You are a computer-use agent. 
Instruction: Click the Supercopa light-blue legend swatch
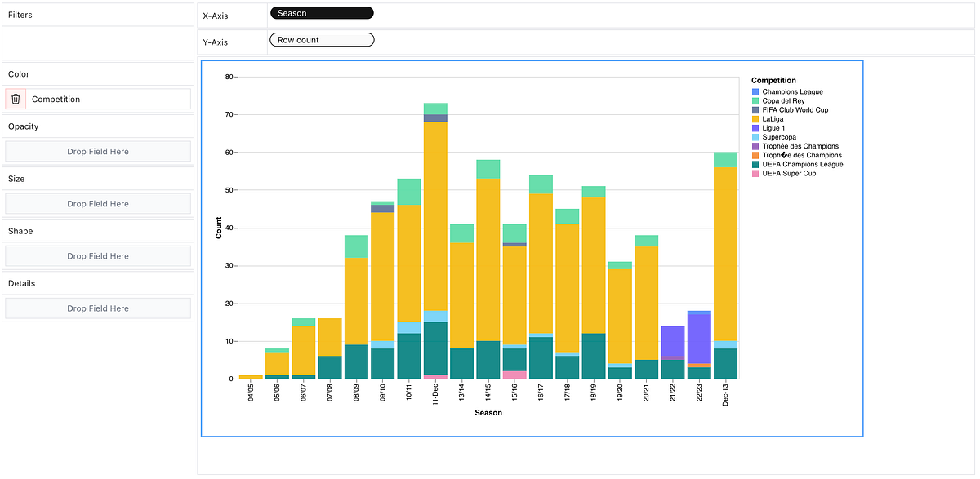coord(755,136)
